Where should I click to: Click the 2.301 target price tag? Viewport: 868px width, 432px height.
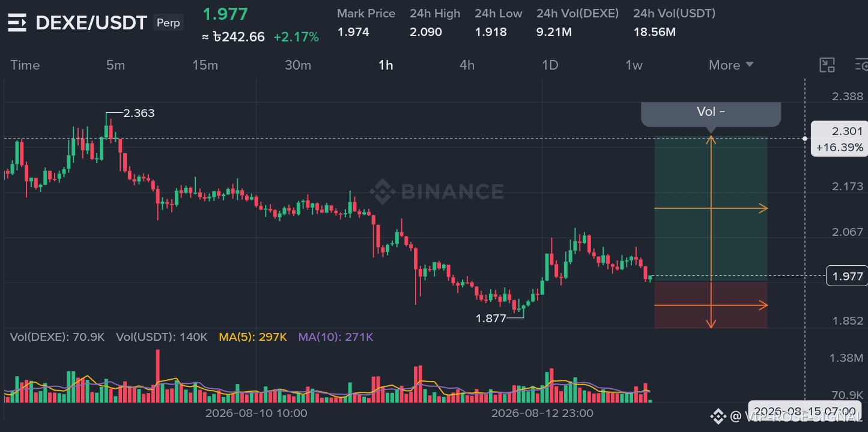848,131
